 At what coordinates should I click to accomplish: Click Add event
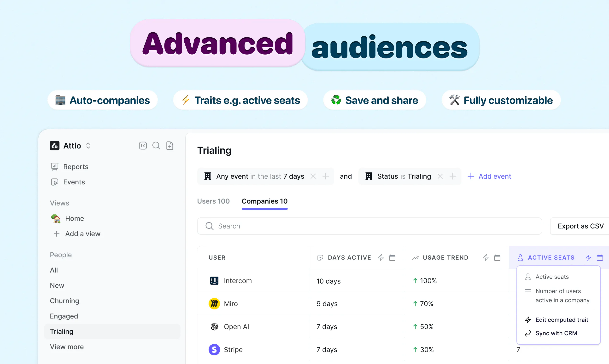coord(489,176)
